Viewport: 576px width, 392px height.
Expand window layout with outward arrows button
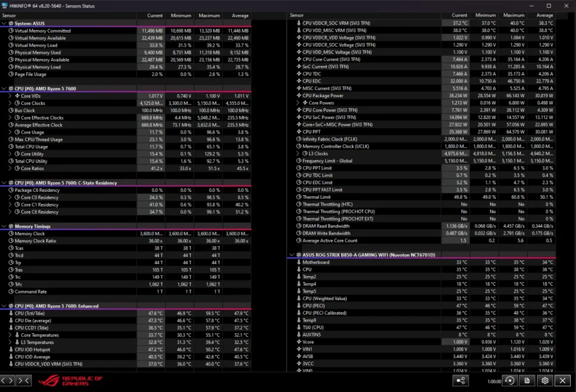pyautogui.click(x=7, y=380)
